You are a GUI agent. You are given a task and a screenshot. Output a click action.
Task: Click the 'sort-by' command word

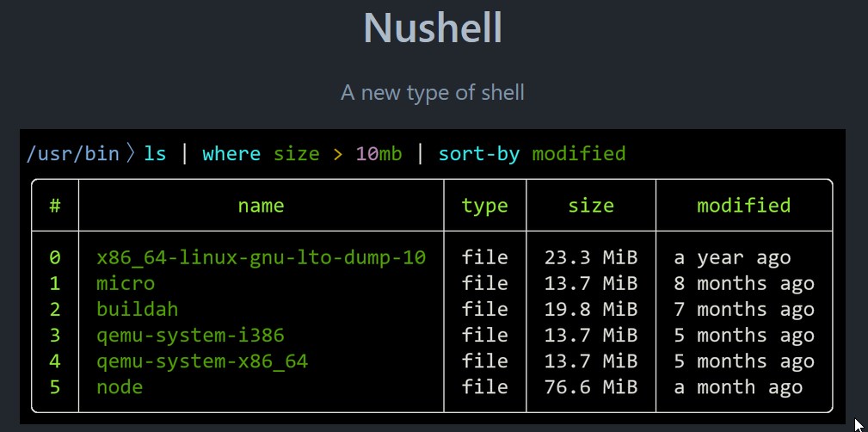coord(479,155)
